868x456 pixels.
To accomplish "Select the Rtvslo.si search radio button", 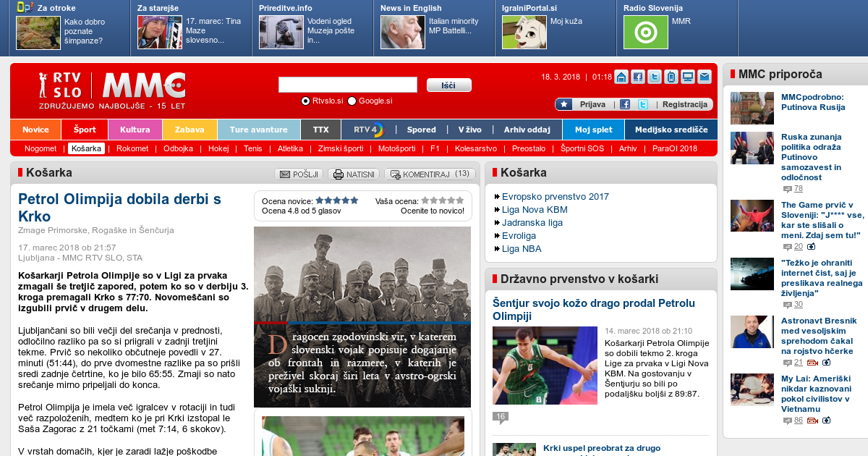I will (305, 101).
